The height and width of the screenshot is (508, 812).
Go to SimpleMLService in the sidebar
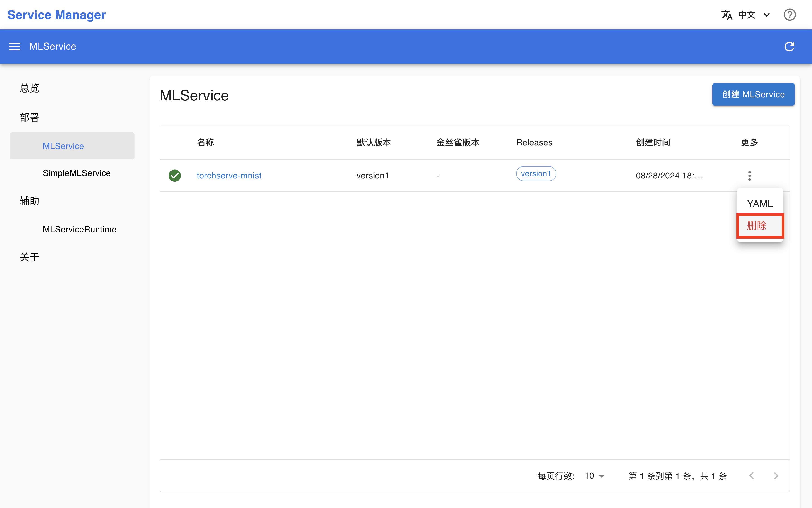77,173
